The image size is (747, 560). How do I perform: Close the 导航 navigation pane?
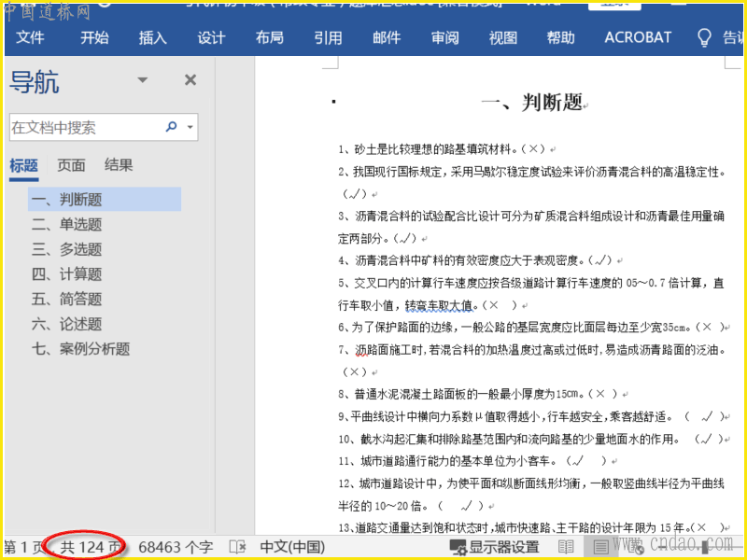pyautogui.click(x=190, y=80)
